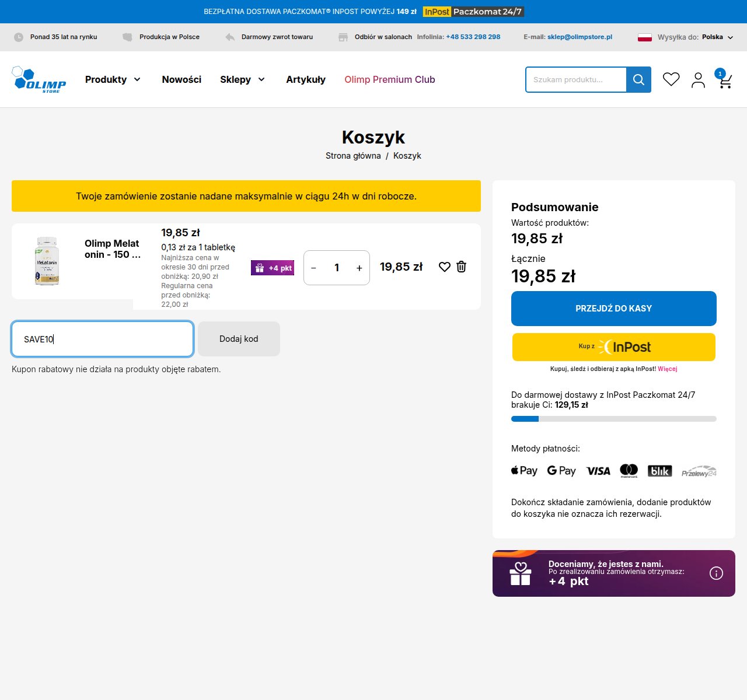This screenshot has height=700, width=747.
Task: Click the store pickup icon
Action: [x=343, y=37]
